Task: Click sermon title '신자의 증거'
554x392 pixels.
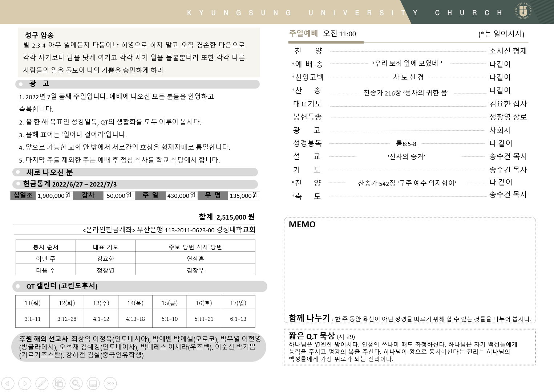Action: click(406, 157)
